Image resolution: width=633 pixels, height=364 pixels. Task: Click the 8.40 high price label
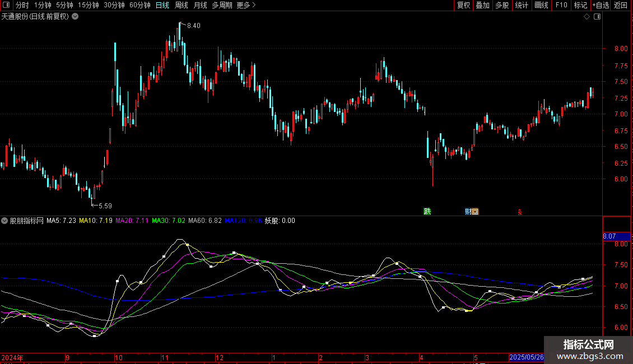[x=193, y=26]
